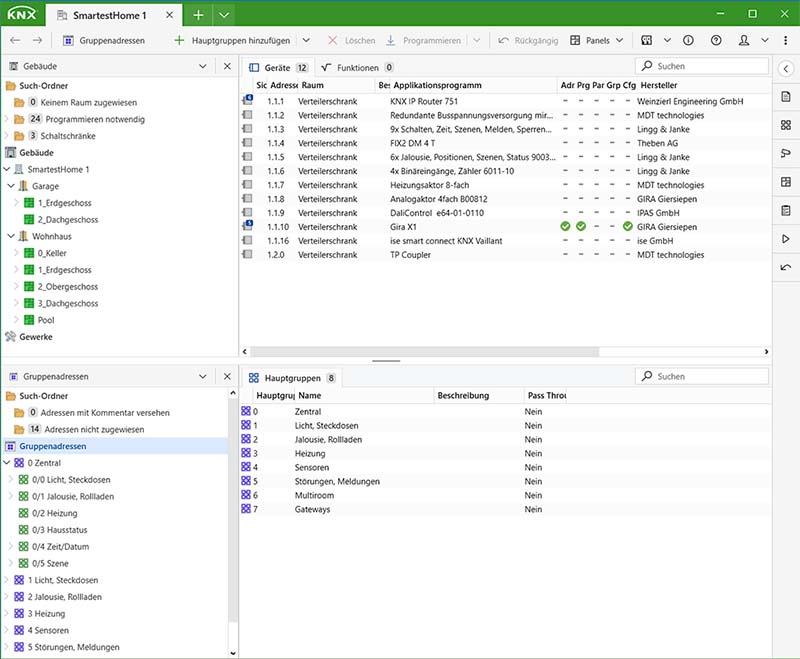Open the Gebäude panel dropdown chevron
800x659 pixels.
[x=203, y=66]
